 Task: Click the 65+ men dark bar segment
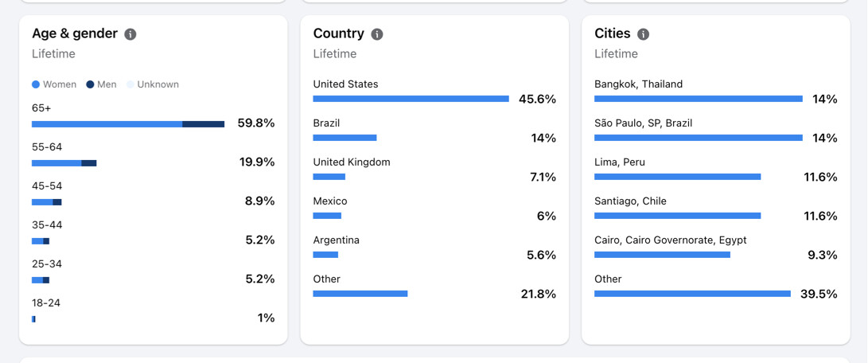[204, 124]
